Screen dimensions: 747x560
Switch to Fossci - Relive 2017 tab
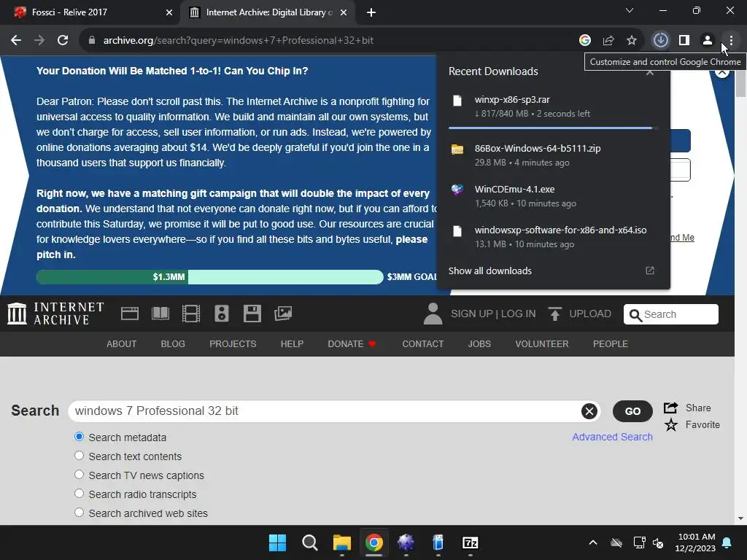[90, 12]
